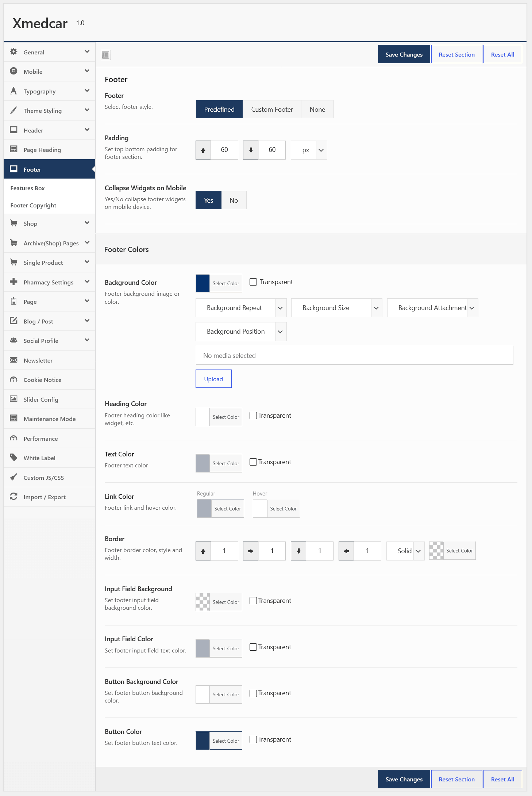The width and height of the screenshot is (532, 796).
Task: Enable Transparent for Heading Color
Action: pyautogui.click(x=253, y=416)
